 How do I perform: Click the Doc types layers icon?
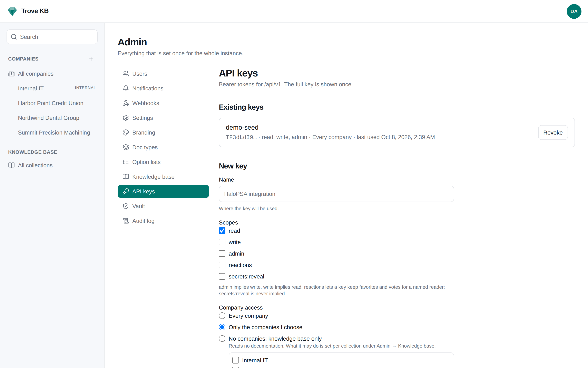(126, 147)
